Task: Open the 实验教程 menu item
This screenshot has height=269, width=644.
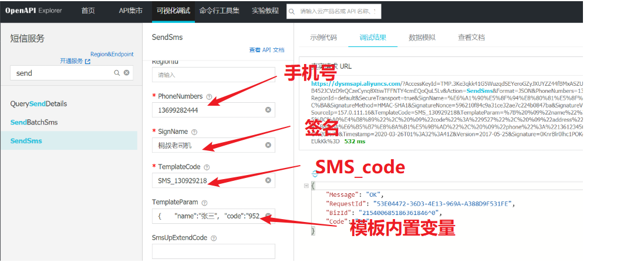Action: 265,11
